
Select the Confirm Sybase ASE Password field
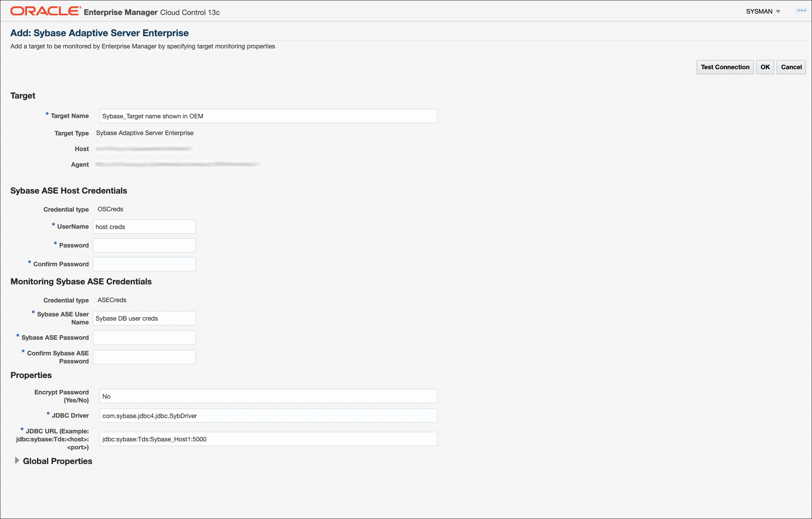coord(144,357)
